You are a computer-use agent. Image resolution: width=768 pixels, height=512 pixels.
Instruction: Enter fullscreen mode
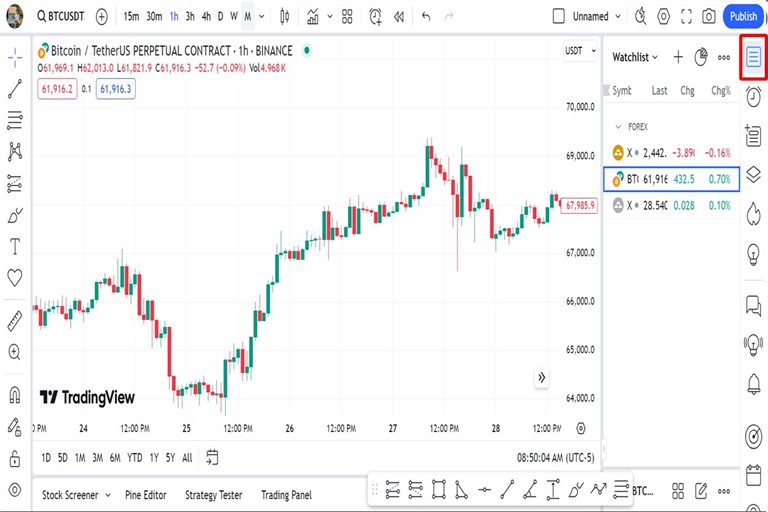tap(687, 17)
